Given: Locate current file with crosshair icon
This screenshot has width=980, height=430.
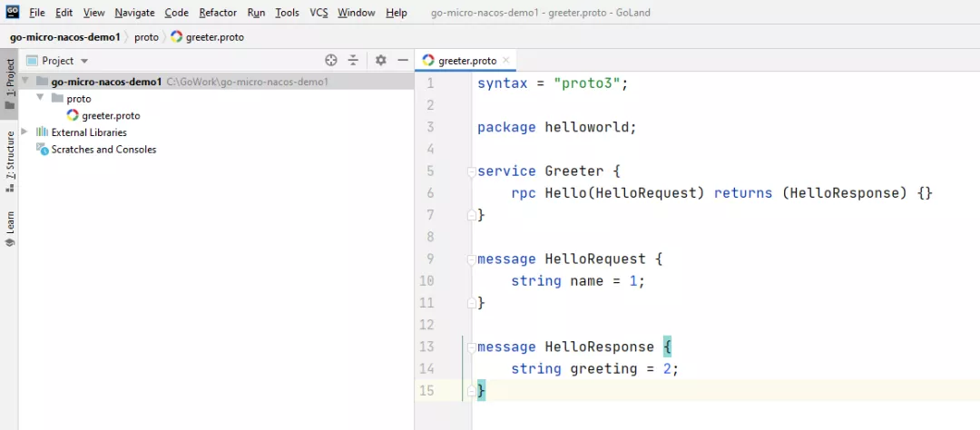Looking at the screenshot, I should (x=331, y=60).
